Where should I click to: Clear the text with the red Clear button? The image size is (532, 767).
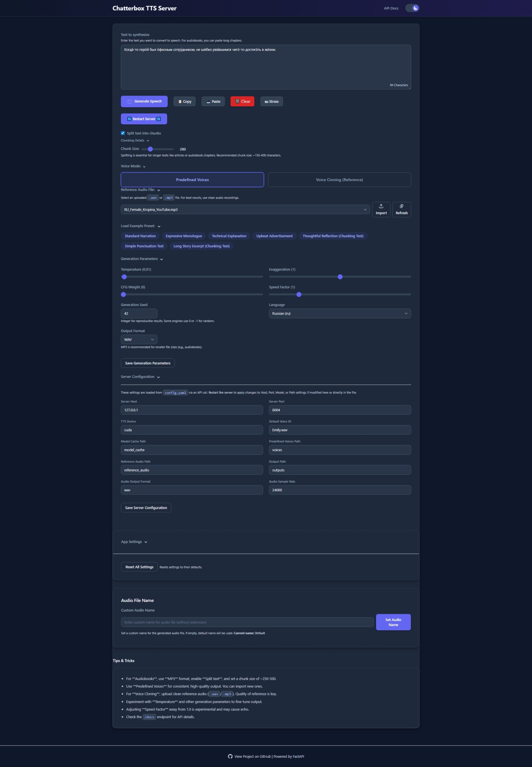click(x=242, y=101)
